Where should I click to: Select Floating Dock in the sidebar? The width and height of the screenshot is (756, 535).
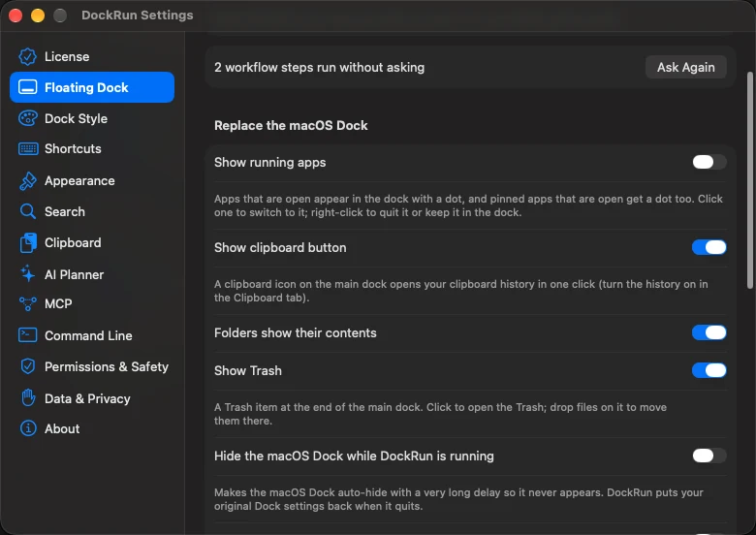(x=92, y=87)
